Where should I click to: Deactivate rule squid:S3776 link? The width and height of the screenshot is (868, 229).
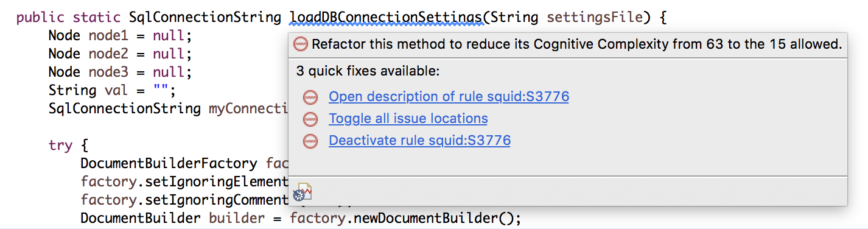click(419, 141)
